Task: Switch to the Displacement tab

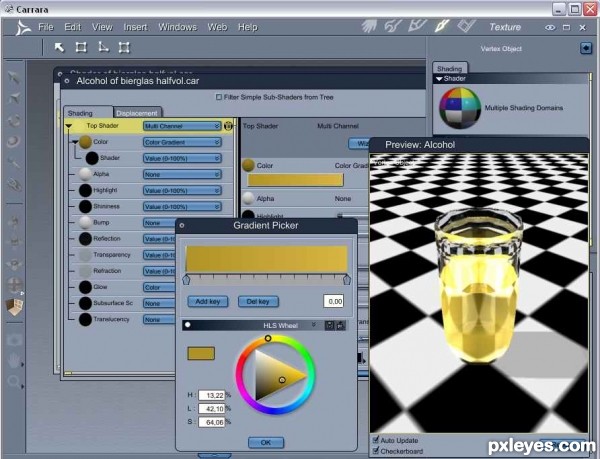Action: tap(137, 113)
